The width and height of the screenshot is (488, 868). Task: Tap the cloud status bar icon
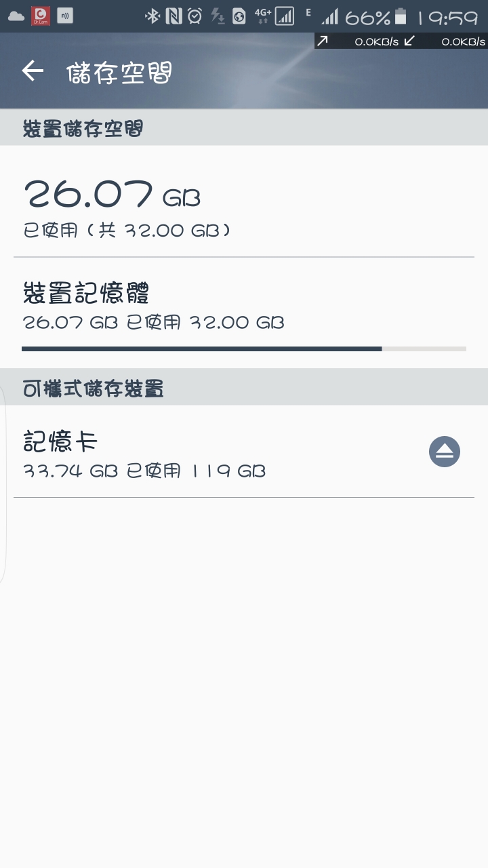click(x=16, y=16)
